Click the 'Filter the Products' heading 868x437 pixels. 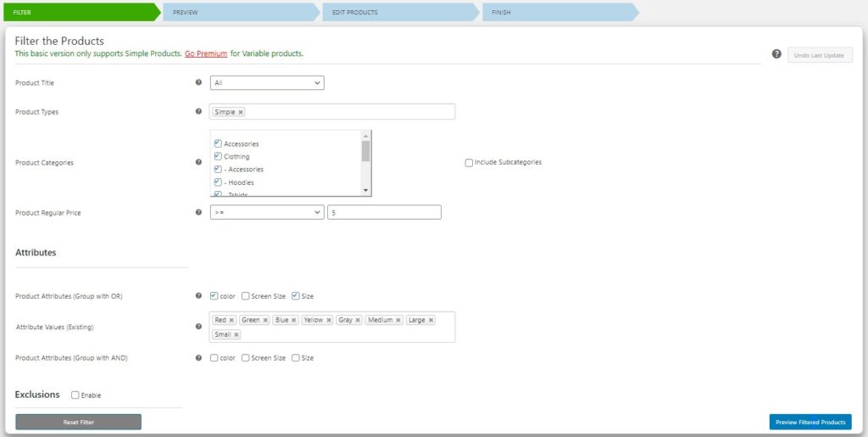click(x=59, y=41)
